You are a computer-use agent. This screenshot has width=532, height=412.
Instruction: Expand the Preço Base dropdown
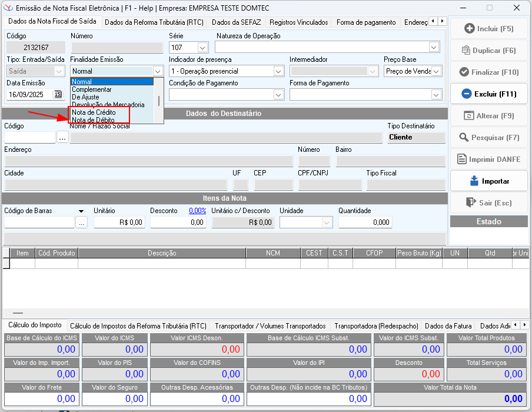click(437, 71)
